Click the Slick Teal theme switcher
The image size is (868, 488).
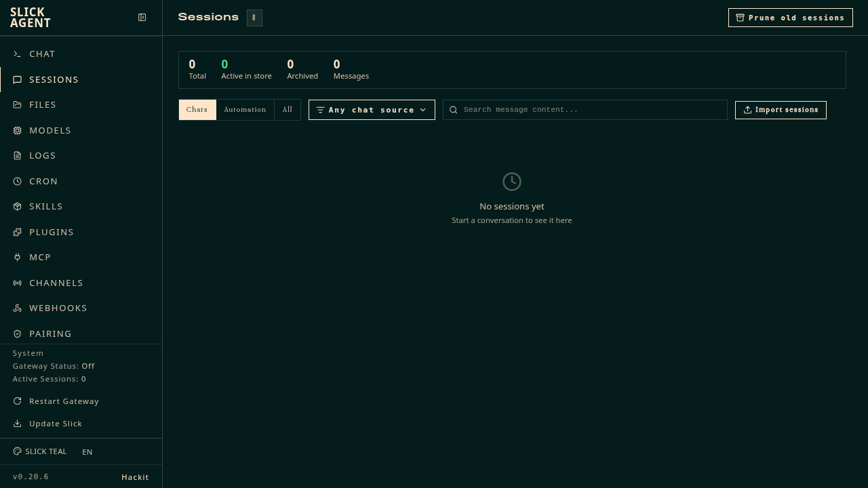tap(40, 451)
